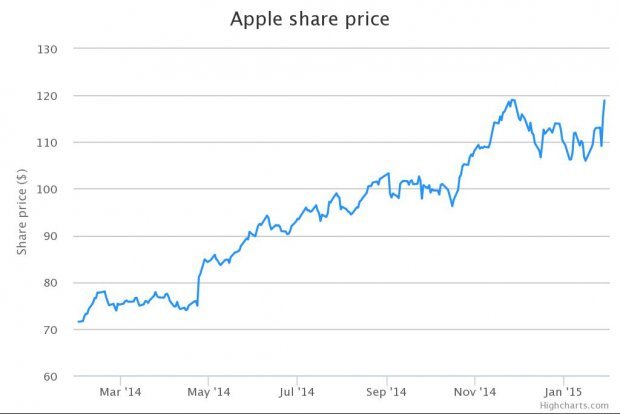Click the line's late-November peak near 119

pos(513,100)
